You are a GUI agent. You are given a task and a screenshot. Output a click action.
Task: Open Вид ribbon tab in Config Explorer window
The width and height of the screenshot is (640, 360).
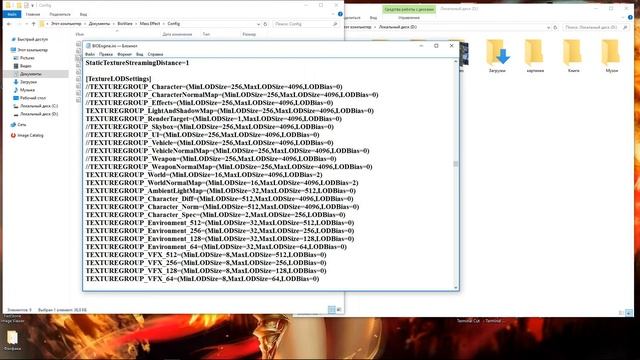83,14
